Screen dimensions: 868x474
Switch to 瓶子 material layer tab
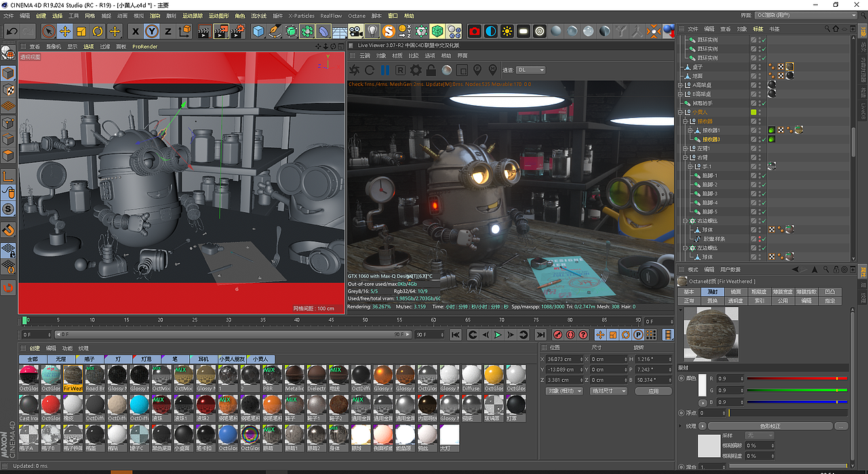(90, 359)
